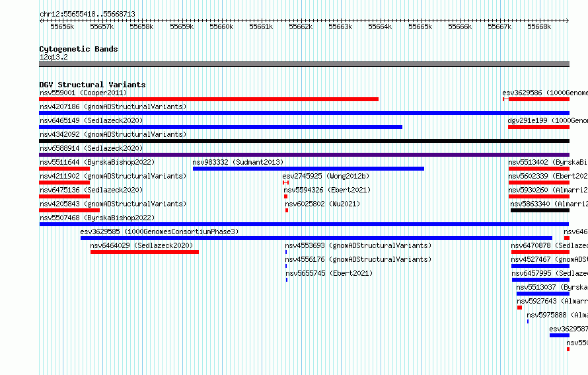Click the nsv6464029 red variant bar
This screenshot has width=588, height=375.
tap(145, 252)
